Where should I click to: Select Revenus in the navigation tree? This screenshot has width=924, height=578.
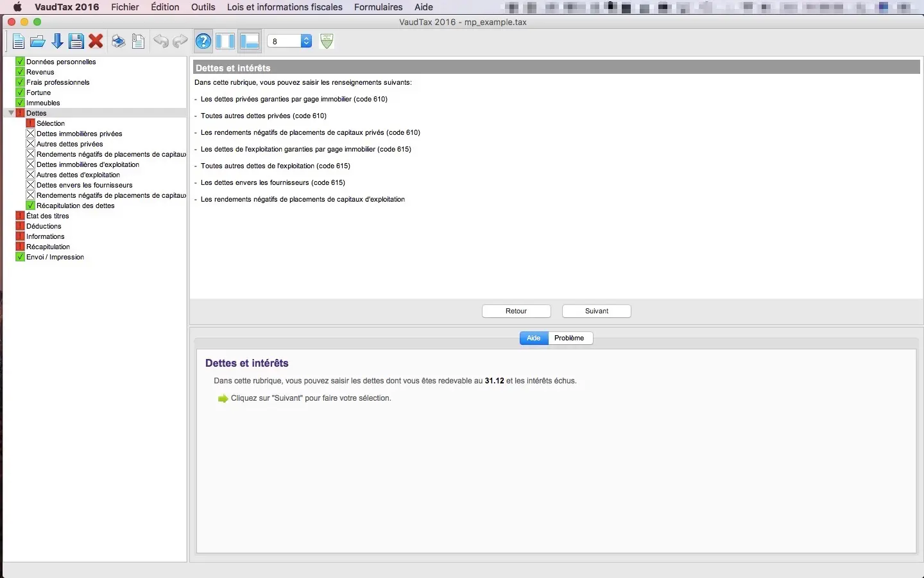[40, 72]
